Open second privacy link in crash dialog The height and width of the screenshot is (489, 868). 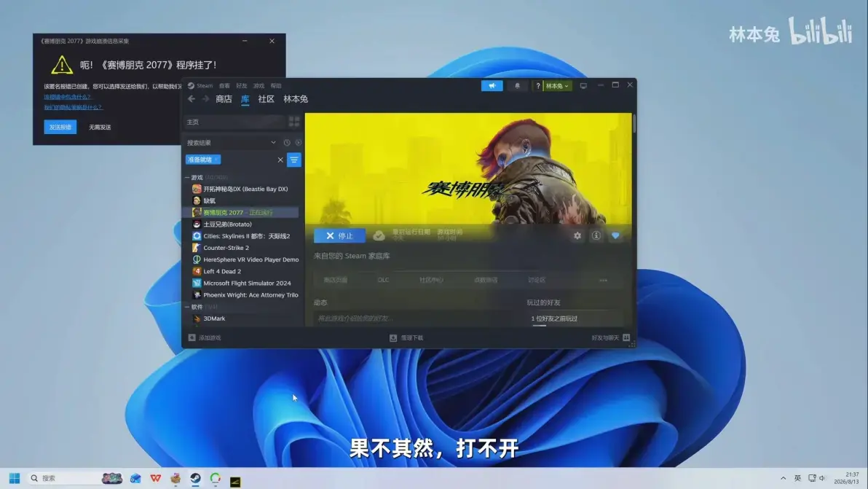coord(73,107)
